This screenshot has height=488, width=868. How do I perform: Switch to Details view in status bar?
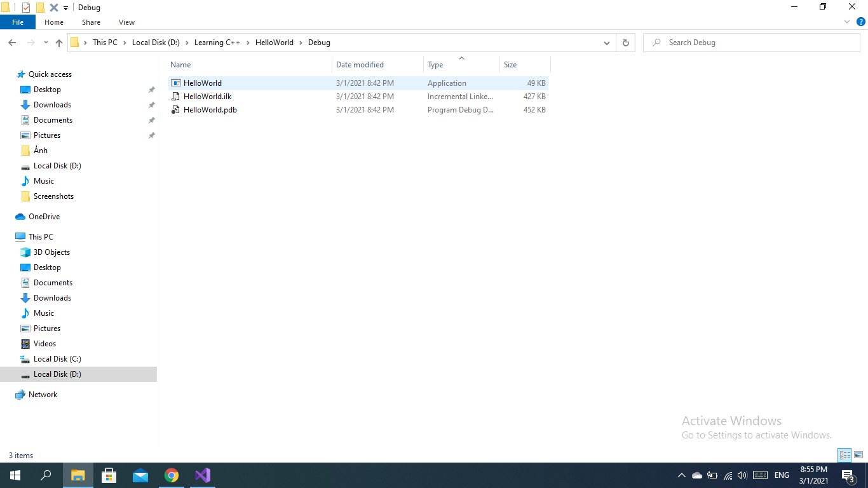click(844, 455)
